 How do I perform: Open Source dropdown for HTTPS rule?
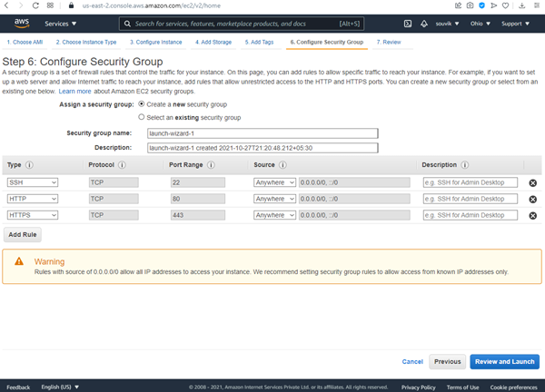274,215
